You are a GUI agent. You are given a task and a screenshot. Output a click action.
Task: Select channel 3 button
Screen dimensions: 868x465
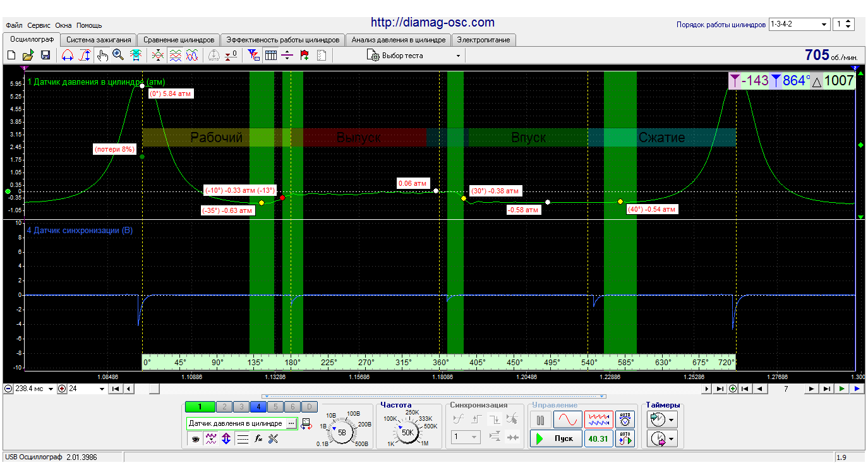(241, 407)
